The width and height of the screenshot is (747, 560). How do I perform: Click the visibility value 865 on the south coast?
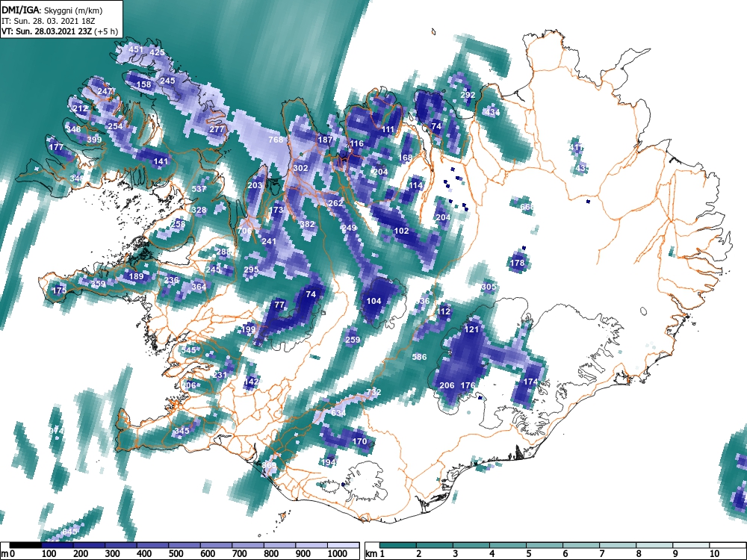[x=269, y=465]
